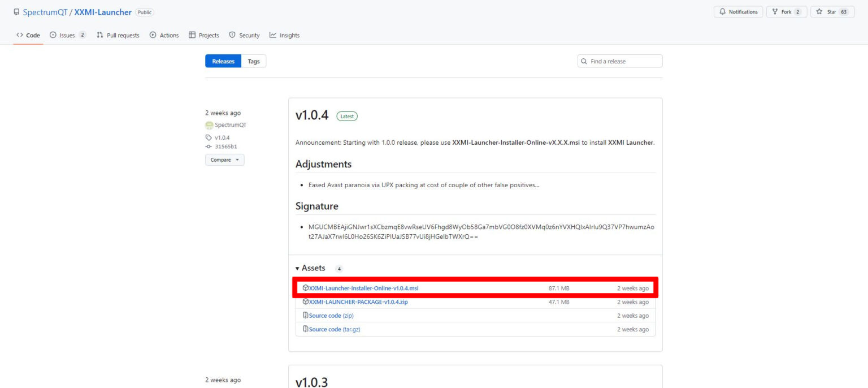
Task: Download XXMI-Launcher-Installer-Online-v1.0.4.msi
Action: point(364,288)
